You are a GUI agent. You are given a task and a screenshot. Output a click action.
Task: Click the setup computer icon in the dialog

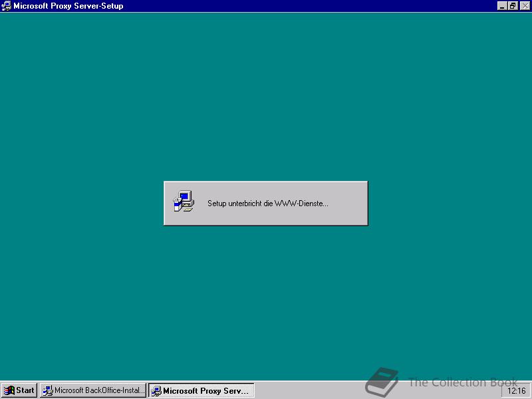click(x=184, y=201)
